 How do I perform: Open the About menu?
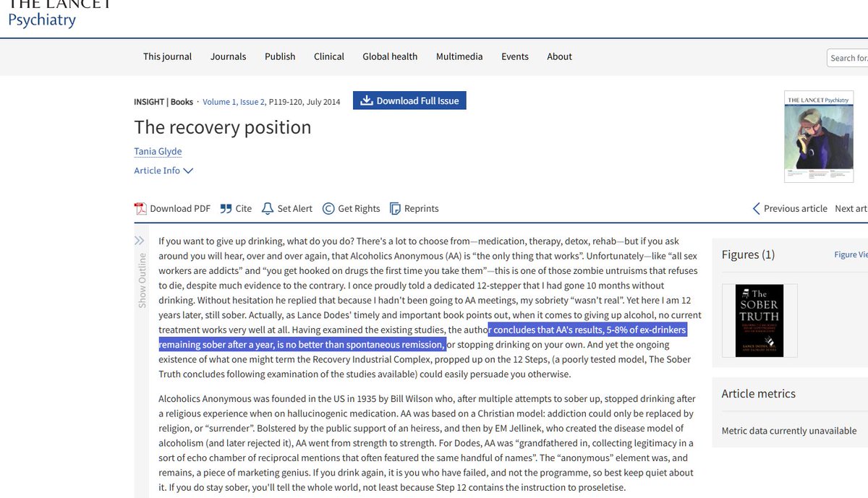pos(559,56)
